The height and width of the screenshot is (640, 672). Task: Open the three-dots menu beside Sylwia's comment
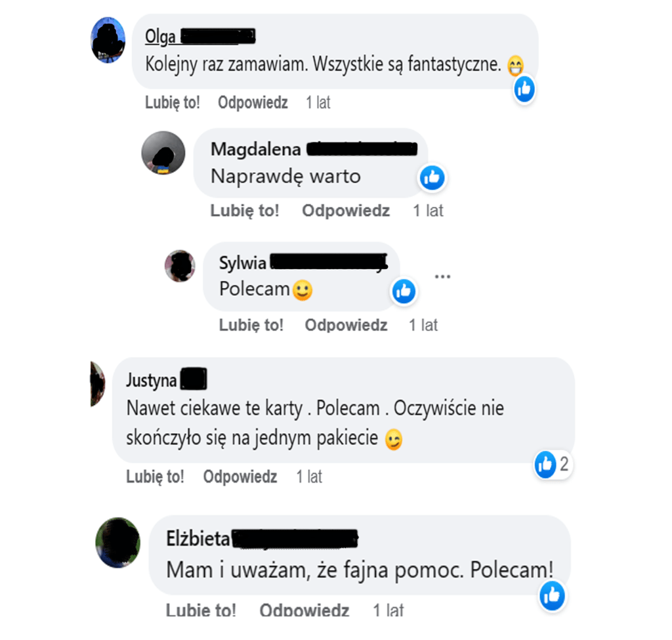click(442, 276)
